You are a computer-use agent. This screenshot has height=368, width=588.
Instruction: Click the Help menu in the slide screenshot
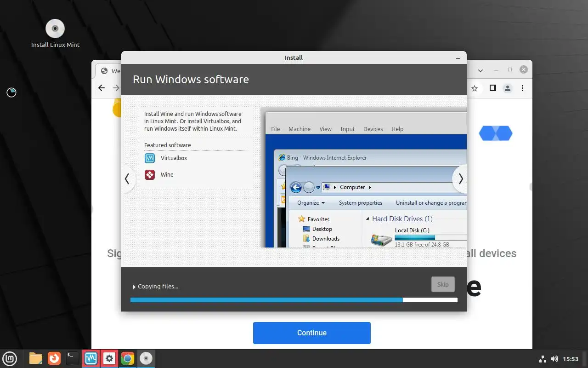point(397,129)
